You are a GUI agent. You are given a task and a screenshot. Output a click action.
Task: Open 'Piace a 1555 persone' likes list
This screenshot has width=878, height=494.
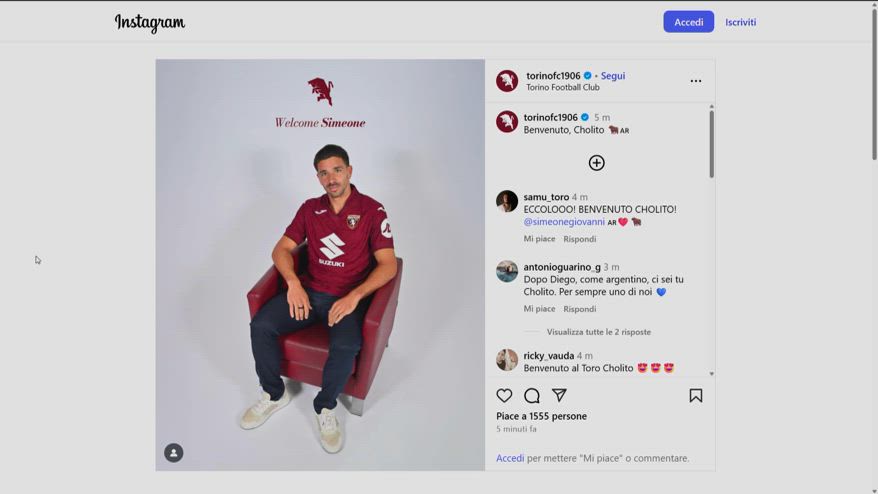coord(541,416)
